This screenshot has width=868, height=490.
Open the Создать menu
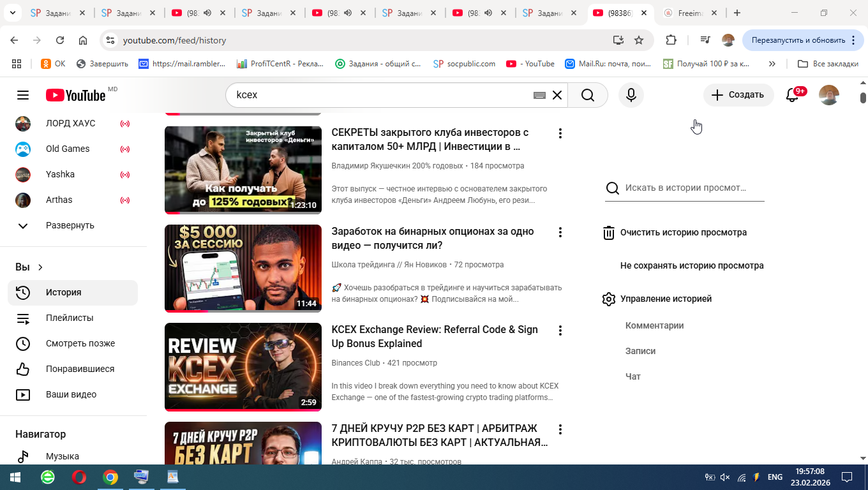(x=738, y=95)
